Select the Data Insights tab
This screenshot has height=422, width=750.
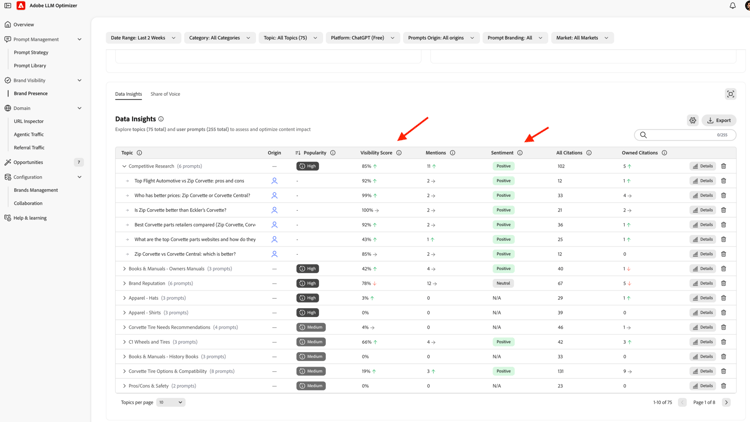coord(128,94)
